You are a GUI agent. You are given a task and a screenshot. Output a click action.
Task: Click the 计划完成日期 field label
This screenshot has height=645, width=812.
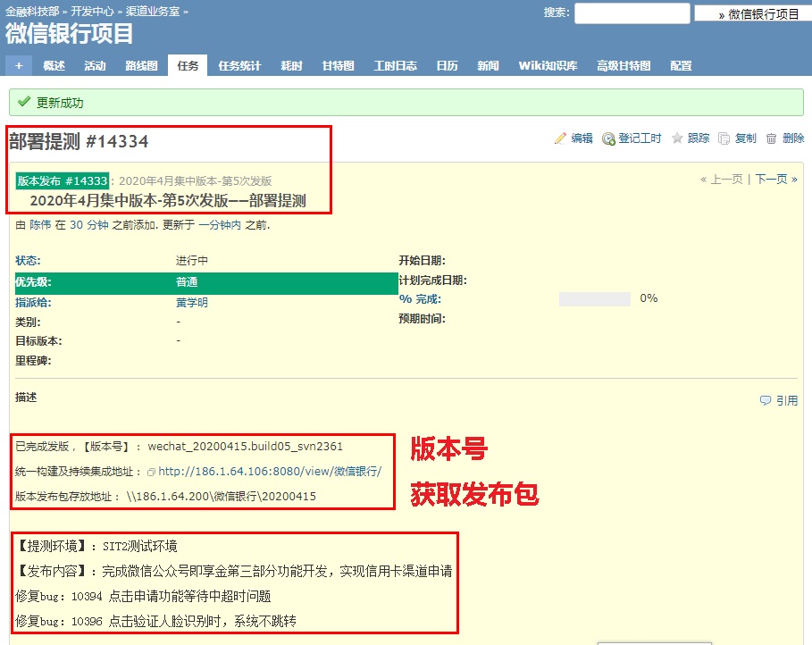point(432,281)
